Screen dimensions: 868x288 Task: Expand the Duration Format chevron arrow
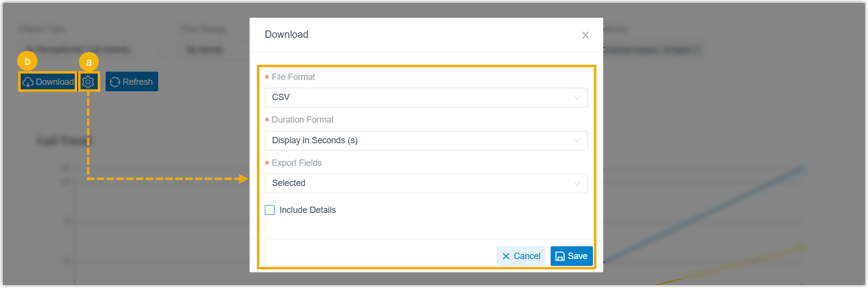pos(577,141)
